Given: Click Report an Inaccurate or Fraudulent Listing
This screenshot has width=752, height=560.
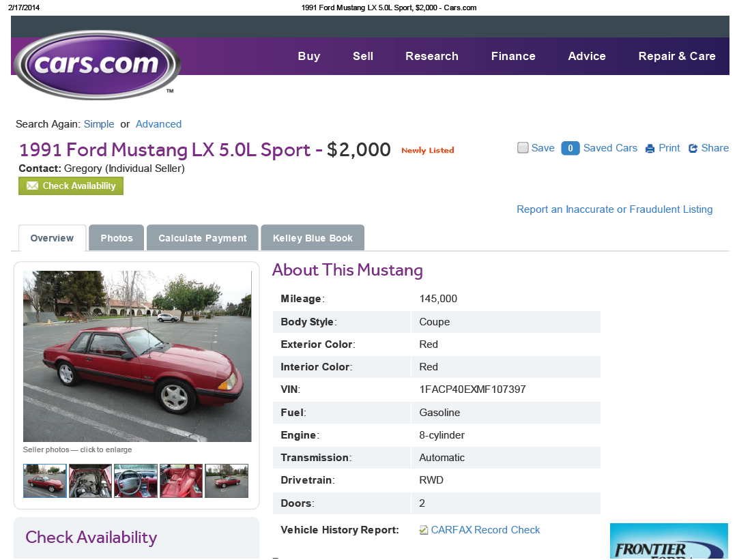Looking at the screenshot, I should 614,209.
